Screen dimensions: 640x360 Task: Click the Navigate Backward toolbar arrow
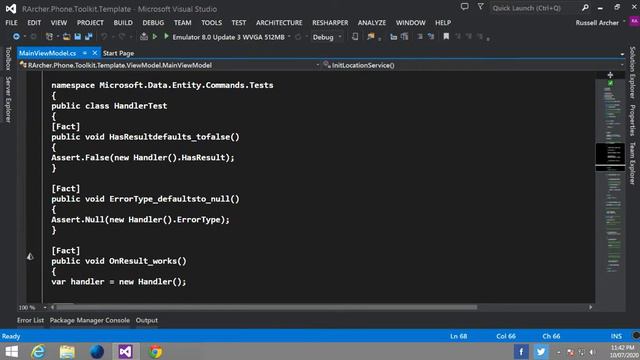click(16, 37)
